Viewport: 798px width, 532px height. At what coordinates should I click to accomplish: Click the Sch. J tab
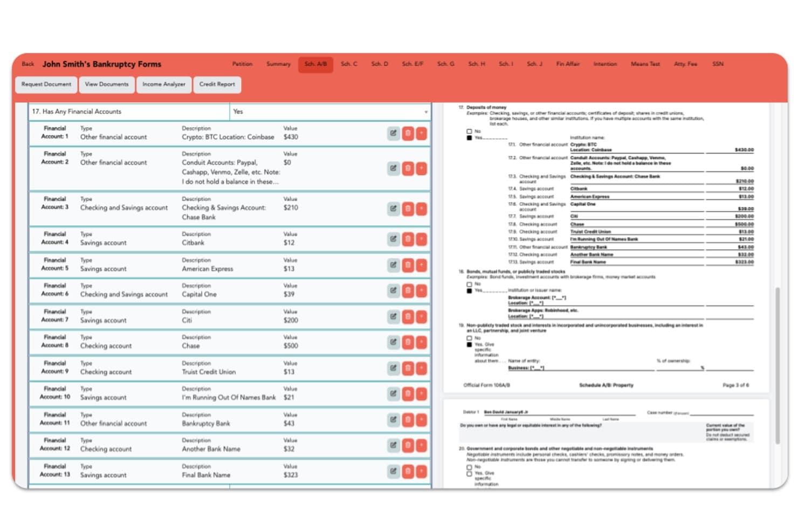coord(534,64)
